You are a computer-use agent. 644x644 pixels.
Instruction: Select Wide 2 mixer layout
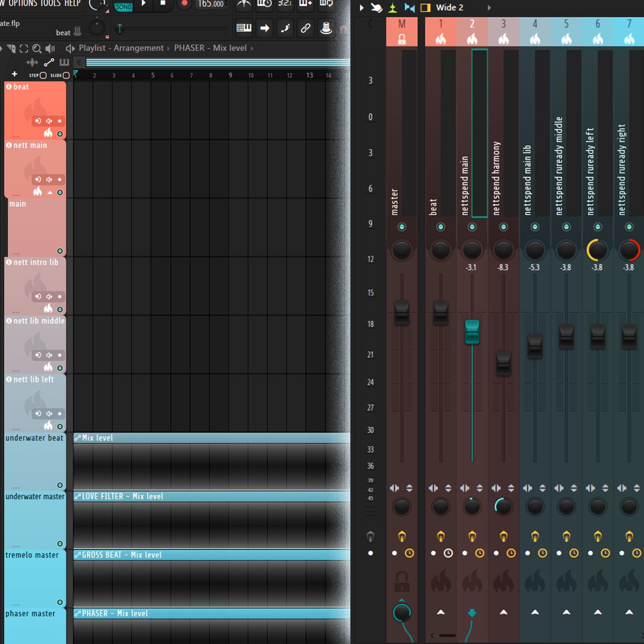tap(450, 8)
